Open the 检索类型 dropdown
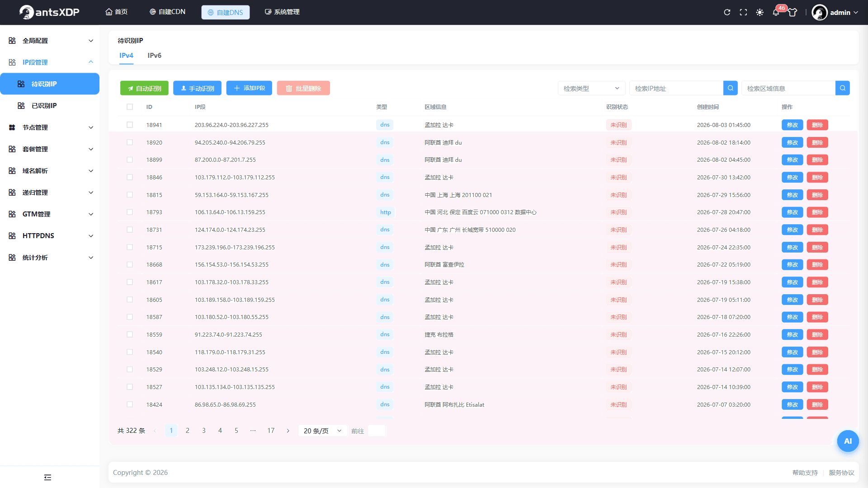The height and width of the screenshot is (488, 868). (x=591, y=88)
